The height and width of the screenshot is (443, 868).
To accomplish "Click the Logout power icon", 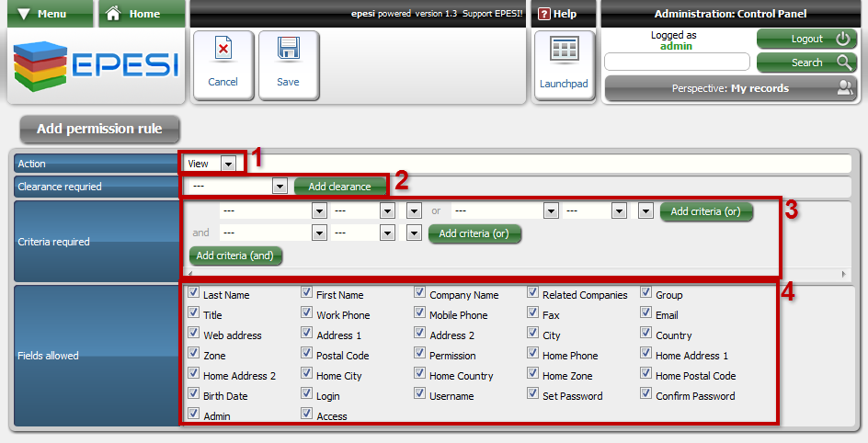I will coord(842,39).
